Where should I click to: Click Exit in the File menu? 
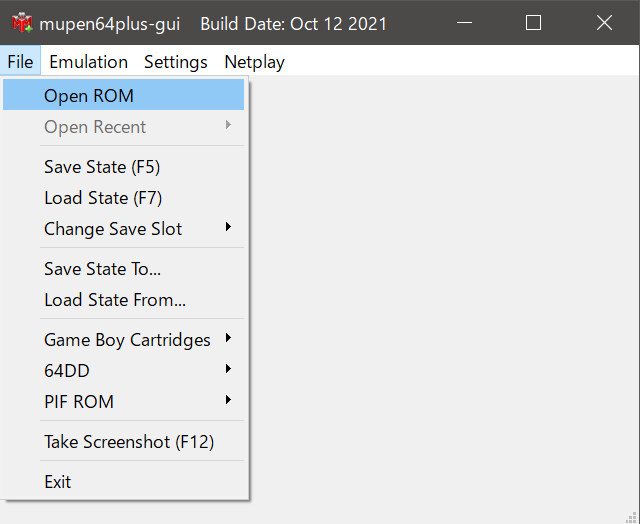124,482
